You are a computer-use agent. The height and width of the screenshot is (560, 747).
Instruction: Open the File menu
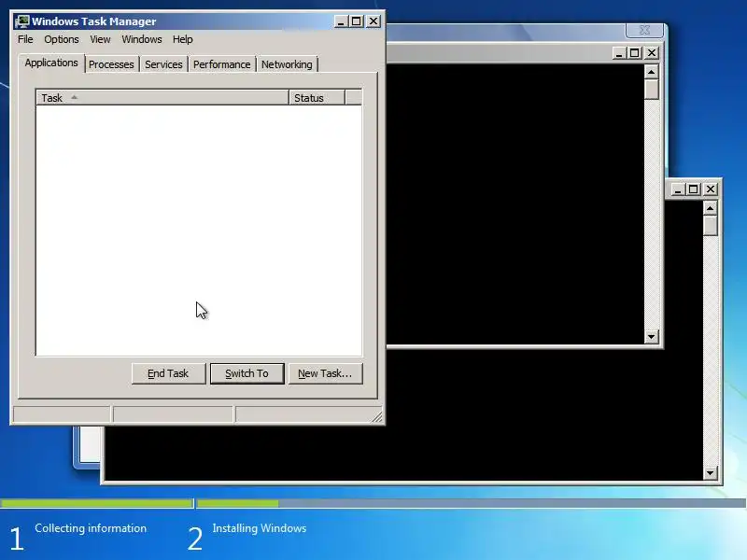pos(25,39)
